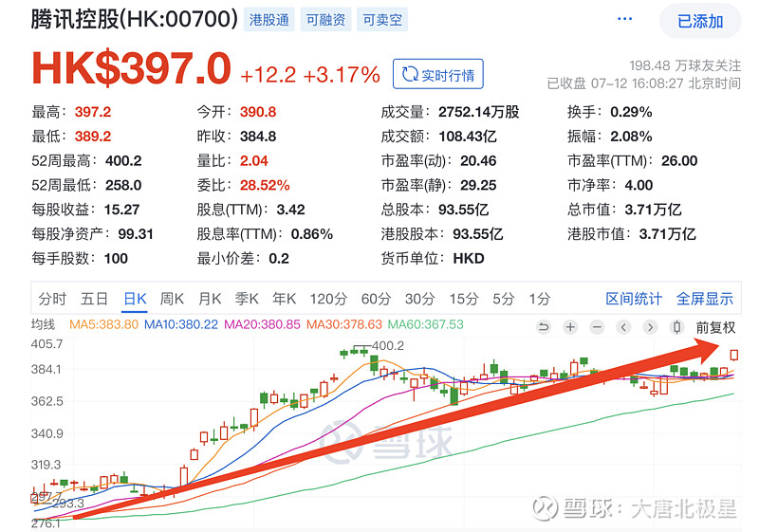Zoom out the chart with minus icon
This screenshot has width=759, height=532.
pos(598,327)
